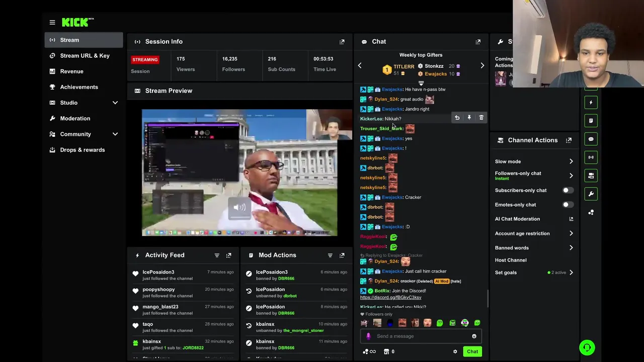Pop out the Session Info panel
Viewport: 644px width, 362px height.
(x=342, y=42)
